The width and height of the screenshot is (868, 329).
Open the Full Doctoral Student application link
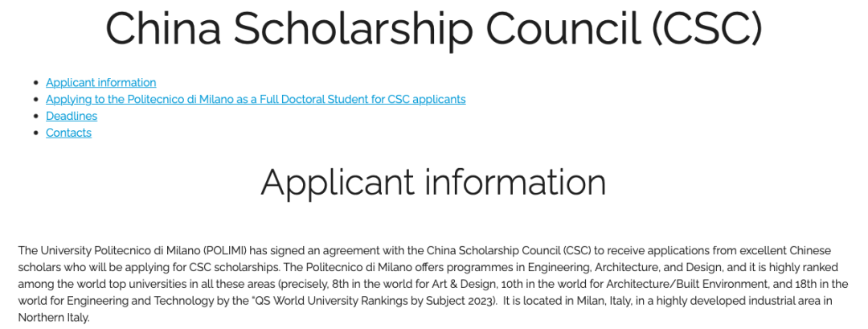click(256, 100)
